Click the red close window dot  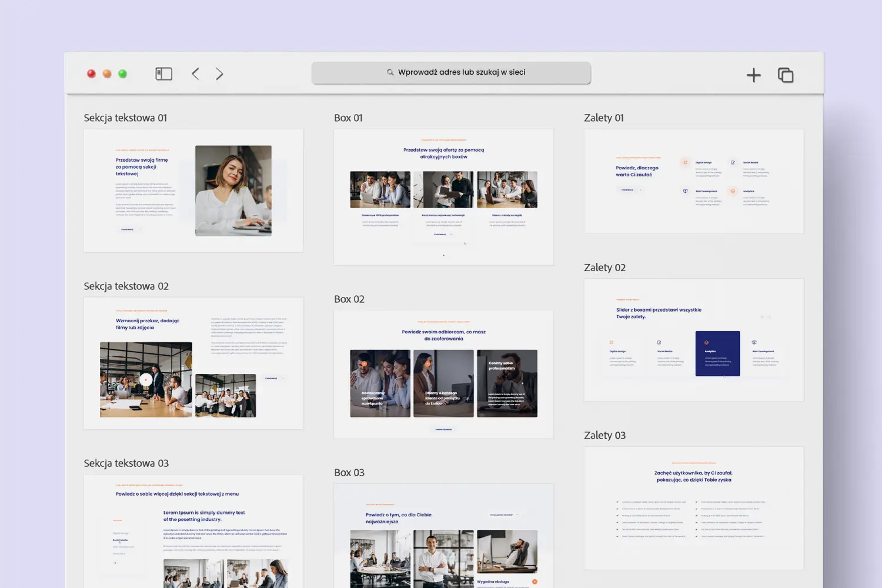[91, 73]
